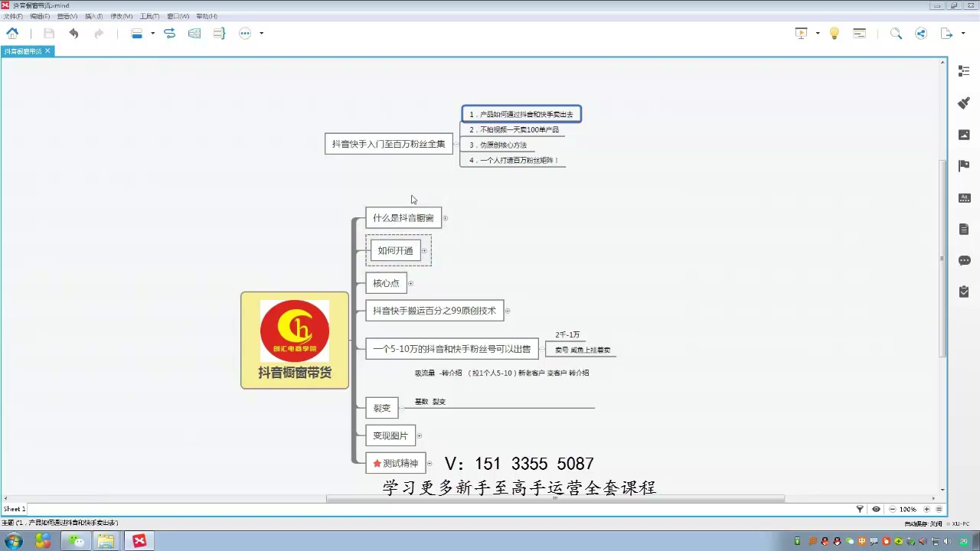This screenshot has height=551, width=980.
Task: Zoom in with the plus button
Action: pos(926,509)
